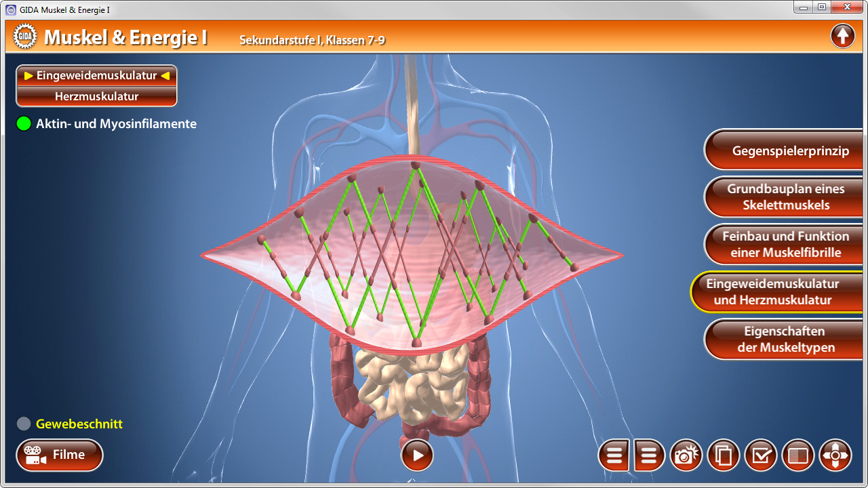868x488 pixels.
Task: Click the screen view icon
Action: coord(798,455)
